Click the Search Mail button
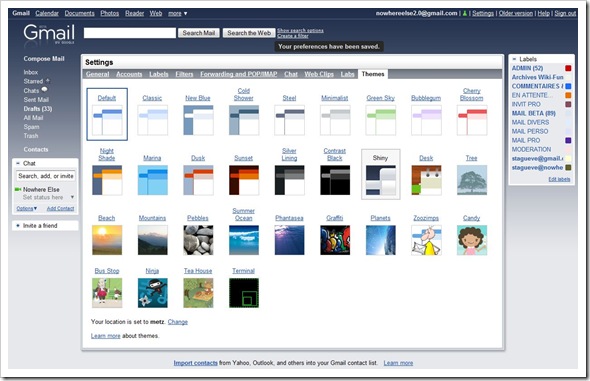590x381 pixels. tap(199, 33)
